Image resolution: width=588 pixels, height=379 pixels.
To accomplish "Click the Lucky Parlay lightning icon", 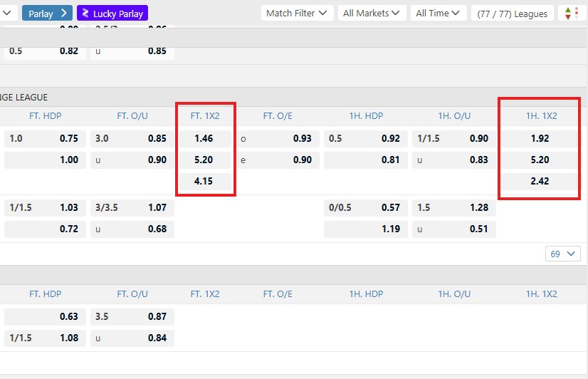I will click(85, 14).
